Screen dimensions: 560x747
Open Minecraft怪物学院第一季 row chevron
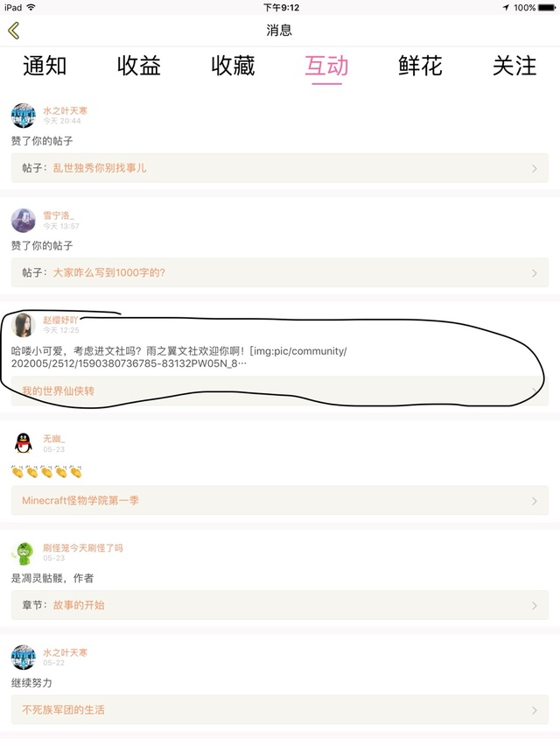[535, 501]
